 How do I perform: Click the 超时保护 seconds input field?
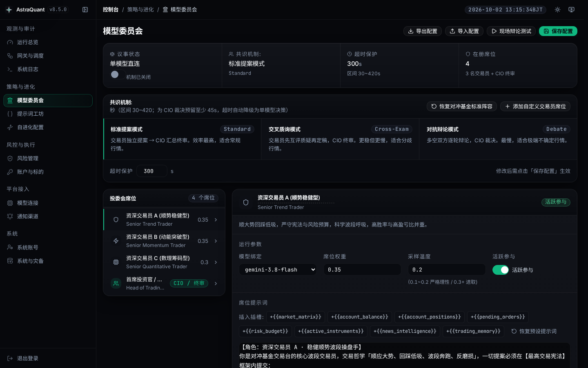click(x=152, y=171)
